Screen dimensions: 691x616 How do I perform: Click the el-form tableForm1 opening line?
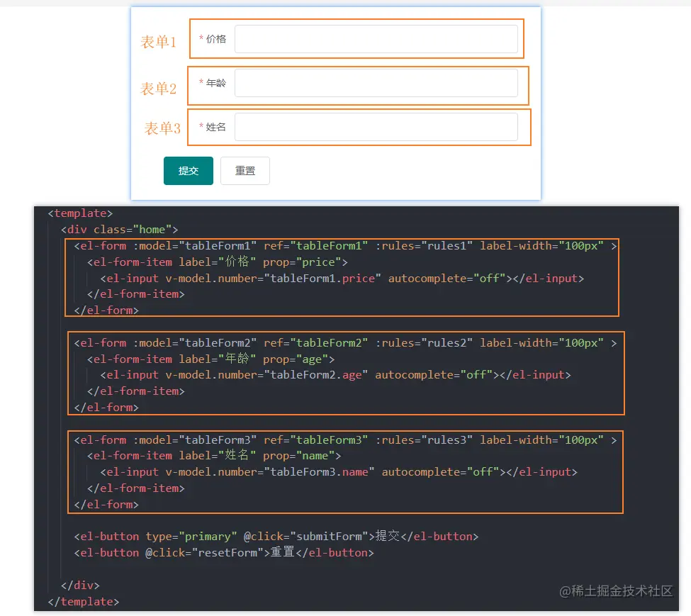(x=346, y=246)
